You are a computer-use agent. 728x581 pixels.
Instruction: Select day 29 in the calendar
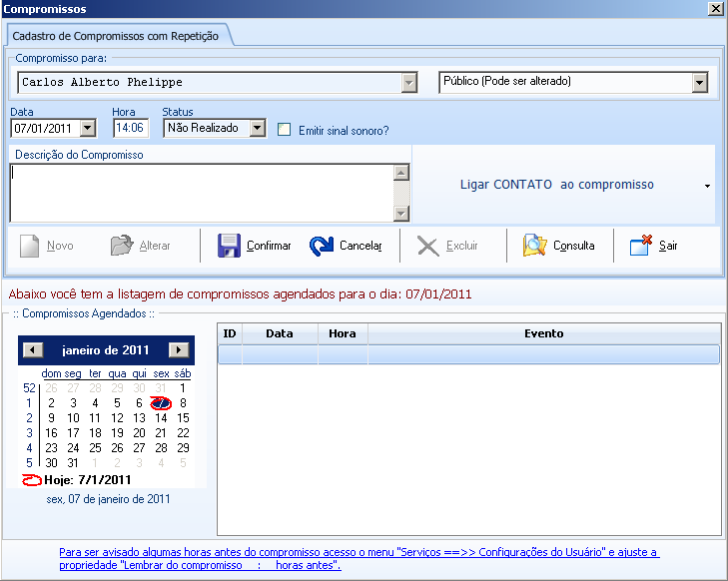tap(183, 448)
